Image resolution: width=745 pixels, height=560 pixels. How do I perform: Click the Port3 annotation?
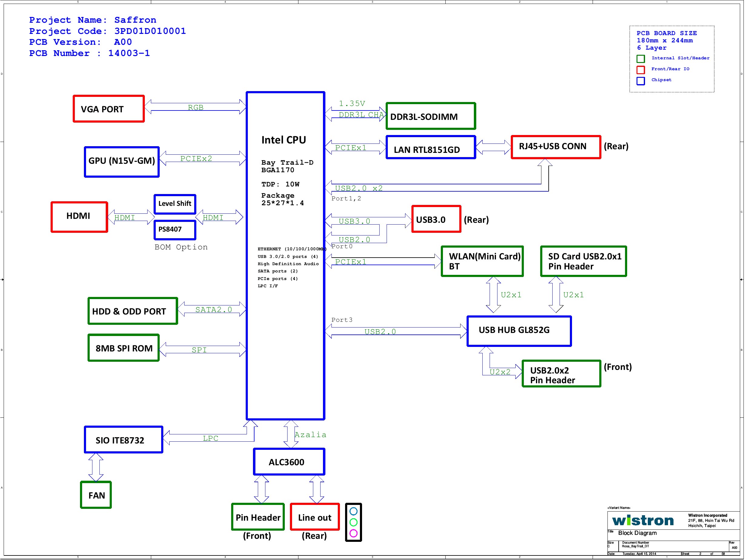tap(342, 320)
